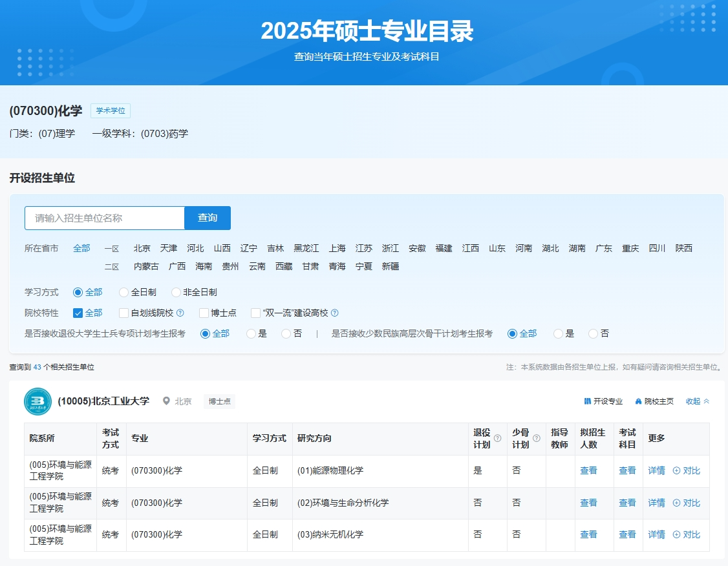View 详情 for 纳米无机化学 row

tap(656, 535)
